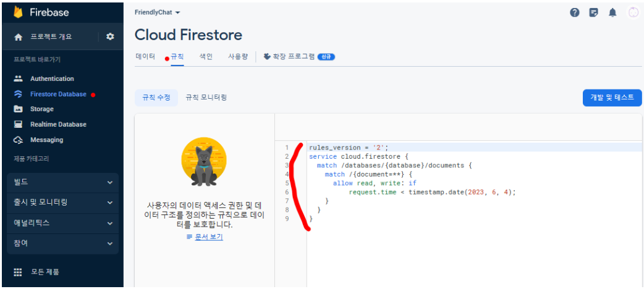This screenshot has height=289, width=644.
Task: Click the Messaging cloud icon
Action: pyautogui.click(x=18, y=140)
